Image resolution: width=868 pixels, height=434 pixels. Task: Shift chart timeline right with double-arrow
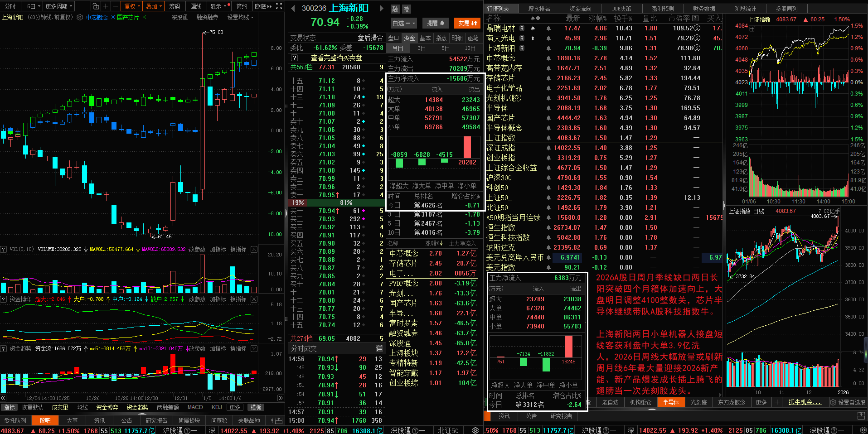(x=281, y=398)
